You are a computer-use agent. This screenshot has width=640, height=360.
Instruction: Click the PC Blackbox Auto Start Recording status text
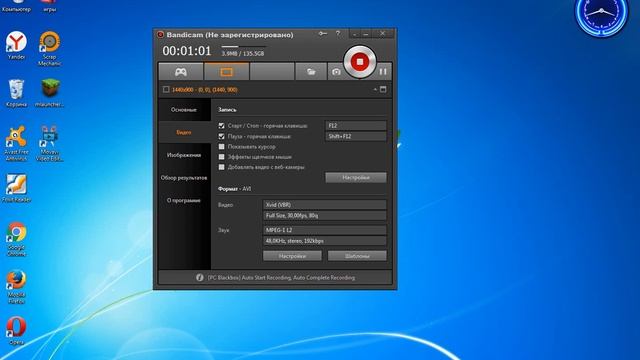pyautogui.click(x=281, y=278)
